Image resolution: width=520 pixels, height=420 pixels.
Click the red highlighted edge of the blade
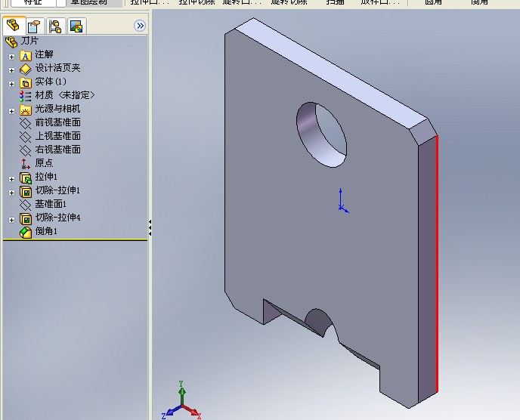click(437, 264)
